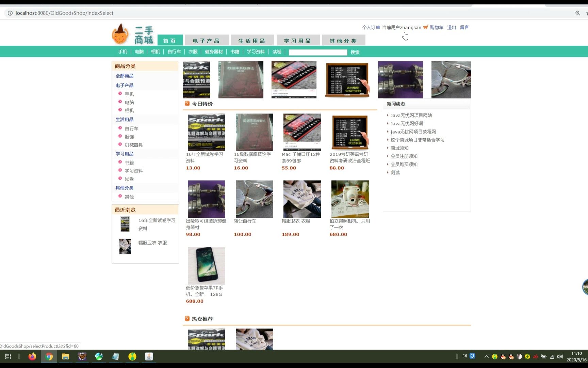Screen dimensions: 588x368
Task: Click the 退出 logout link
Action: [451, 27]
